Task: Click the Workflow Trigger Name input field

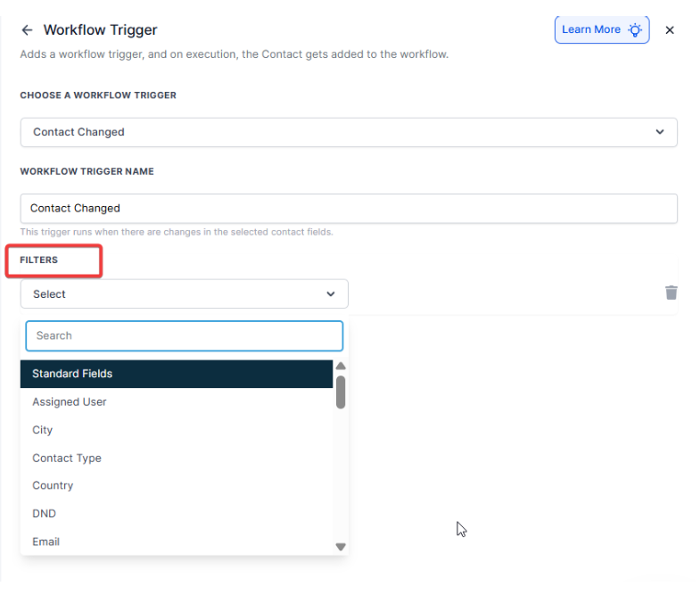Action: [x=348, y=208]
